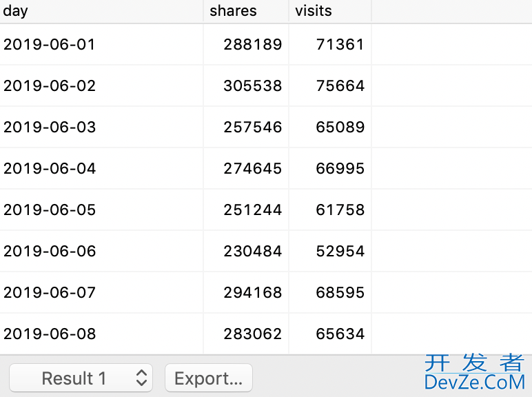Select the 2019-06-04 row date
Image resolution: width=532 pixels, height=397 pixels.
[x=50, y=169]
